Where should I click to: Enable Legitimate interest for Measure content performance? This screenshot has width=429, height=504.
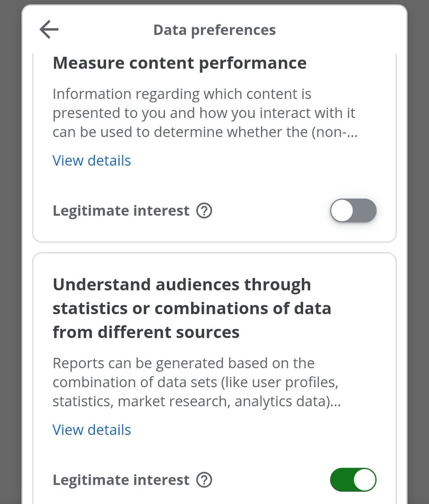click(x=353, y=210)
